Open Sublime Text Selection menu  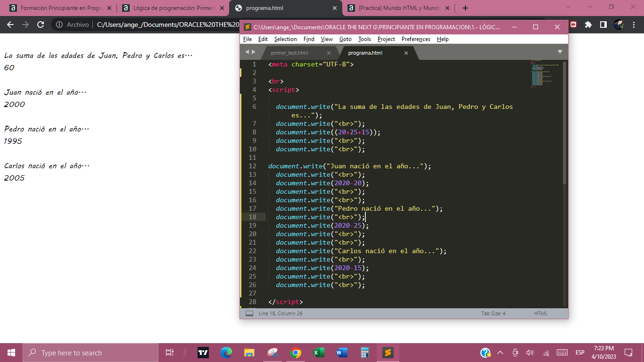(286, 39)
